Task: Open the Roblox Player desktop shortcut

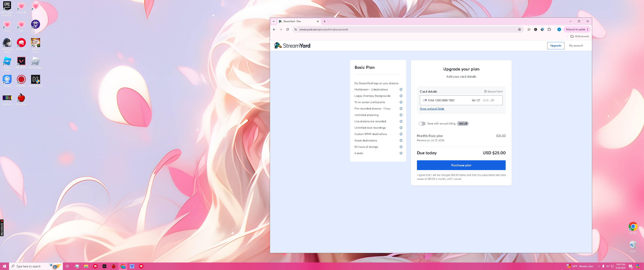Action: [36, 63]
